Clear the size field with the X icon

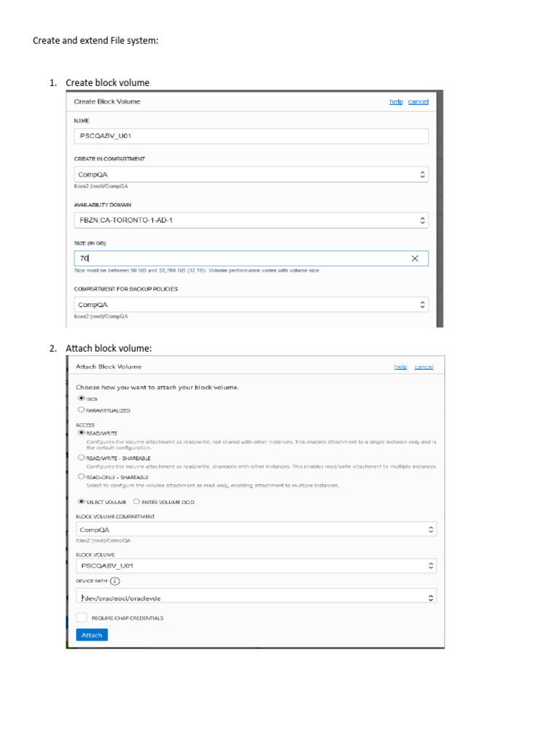415,258
